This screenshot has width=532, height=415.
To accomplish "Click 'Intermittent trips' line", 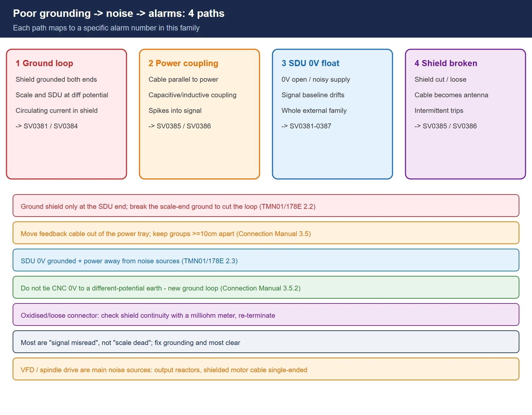I will [x=439, y=111].
